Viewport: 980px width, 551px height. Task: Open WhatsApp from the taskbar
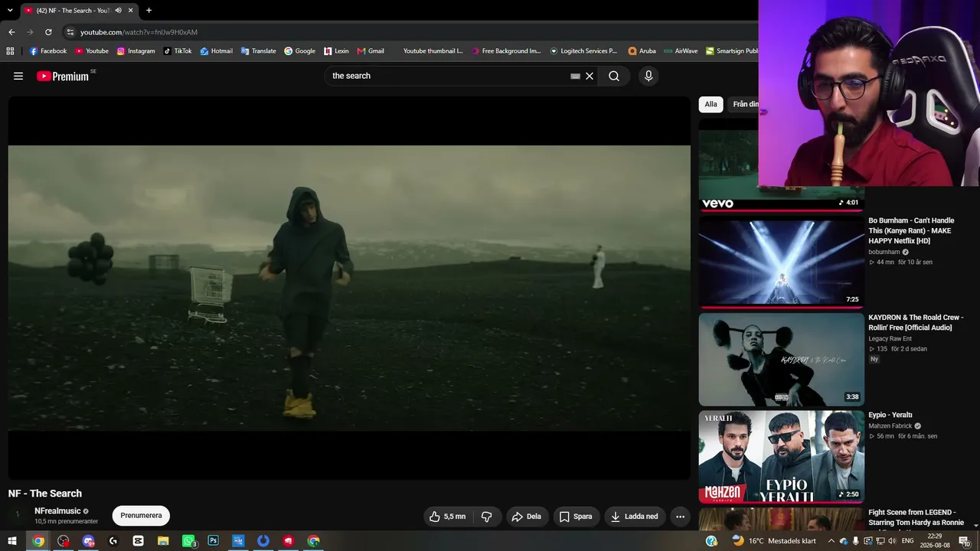(188, 541)
